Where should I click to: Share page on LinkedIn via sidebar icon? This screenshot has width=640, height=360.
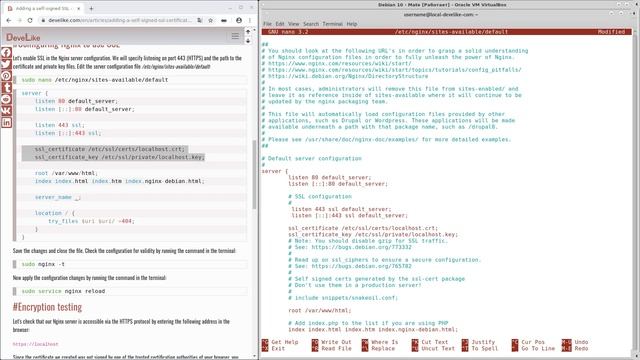click(6, 122)
